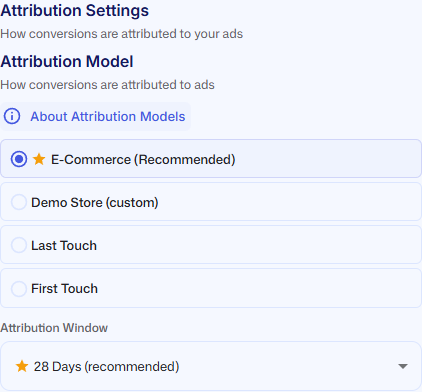Screen dimensions: 422x392
Task: Click the Attribution Model heading
Action: [67, 62]
